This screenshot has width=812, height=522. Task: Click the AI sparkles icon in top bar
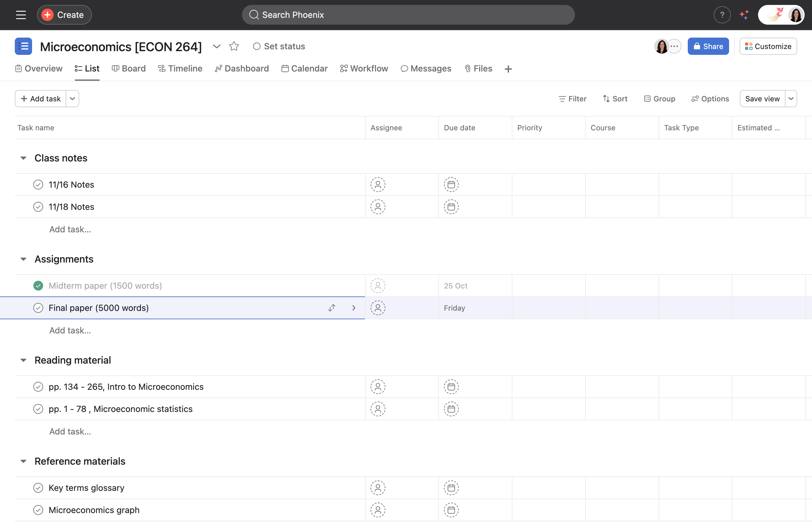click(744, 14)
